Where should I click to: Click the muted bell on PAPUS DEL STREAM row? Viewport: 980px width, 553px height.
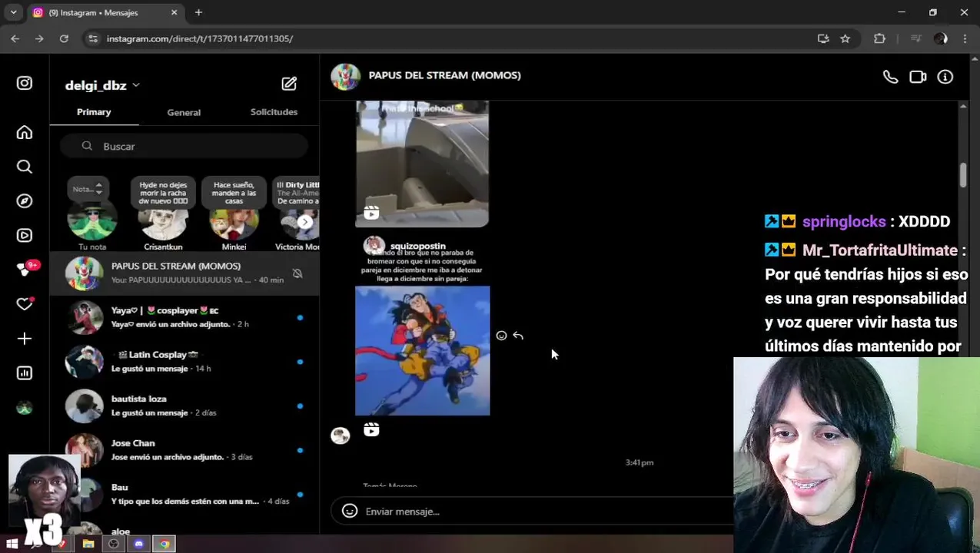pos(297,273)
